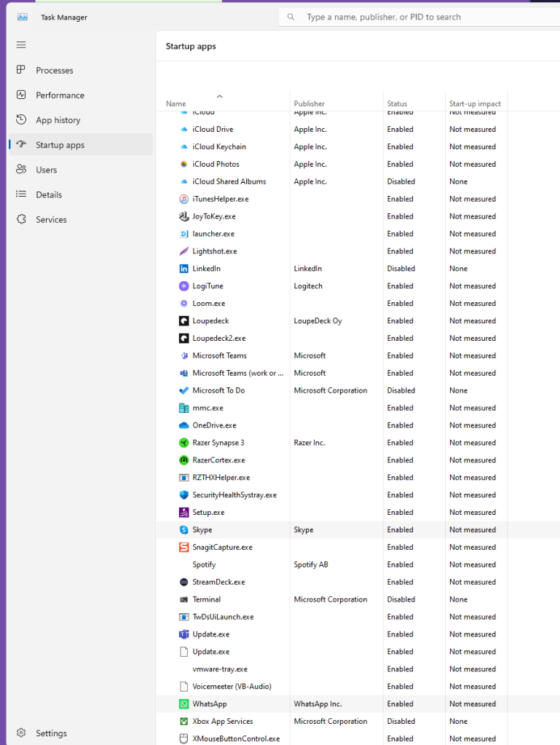Viewport: 560px width, 745px height.
Task: Select the Loupedeck2.exe row
Action: (x=358, y=339)
